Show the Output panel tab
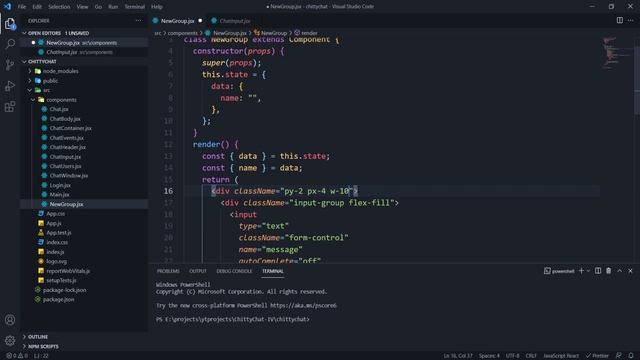 [x=198, y=271]
